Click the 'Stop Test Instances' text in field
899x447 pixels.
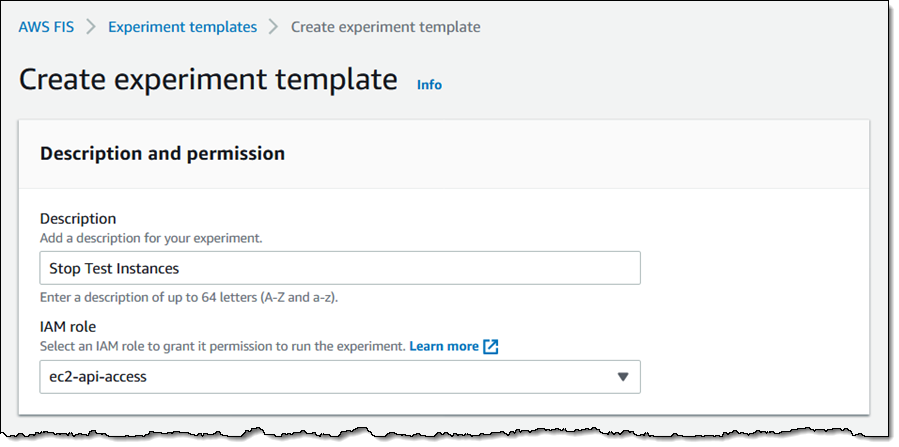pyautogui.click(x=115, y=268)
